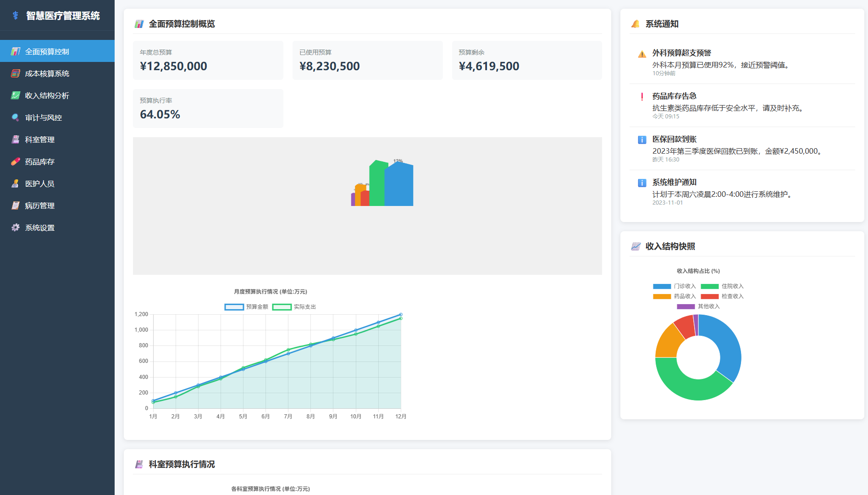Click the 药品库存 pill icon
868x495 pixels.
tap(16, 161)
